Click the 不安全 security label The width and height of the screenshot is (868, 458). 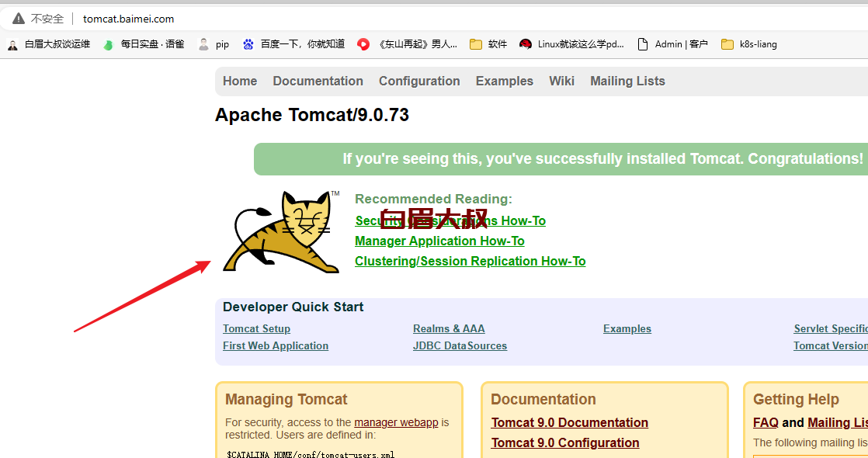coord(47,19)
